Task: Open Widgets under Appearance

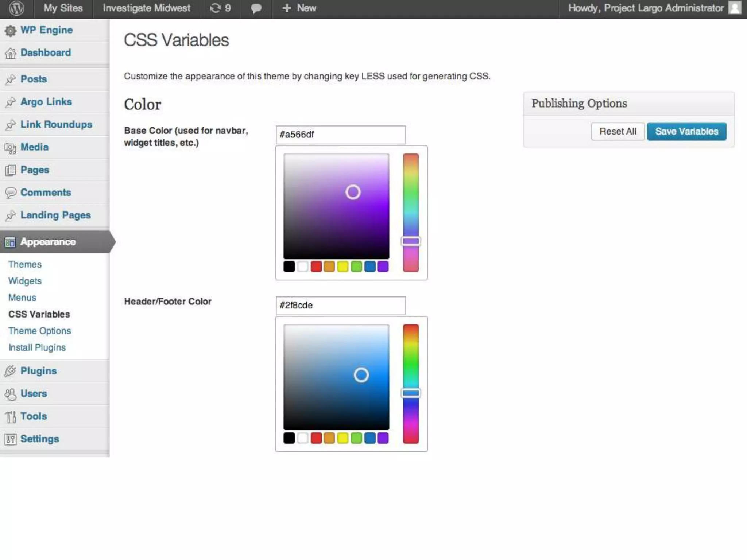Action: [25, 281]
